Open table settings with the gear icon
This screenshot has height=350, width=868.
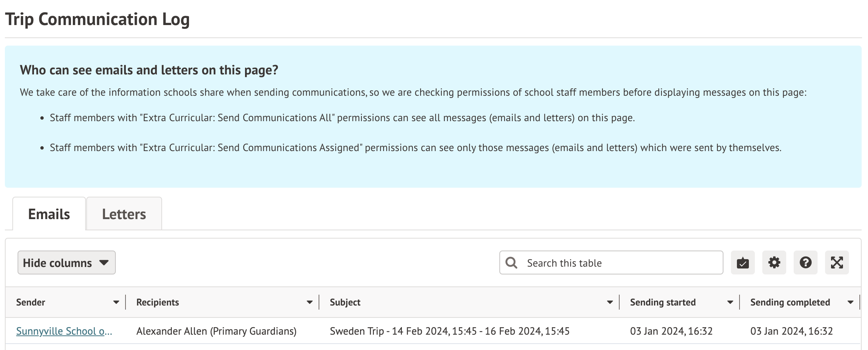coord(774,263)
